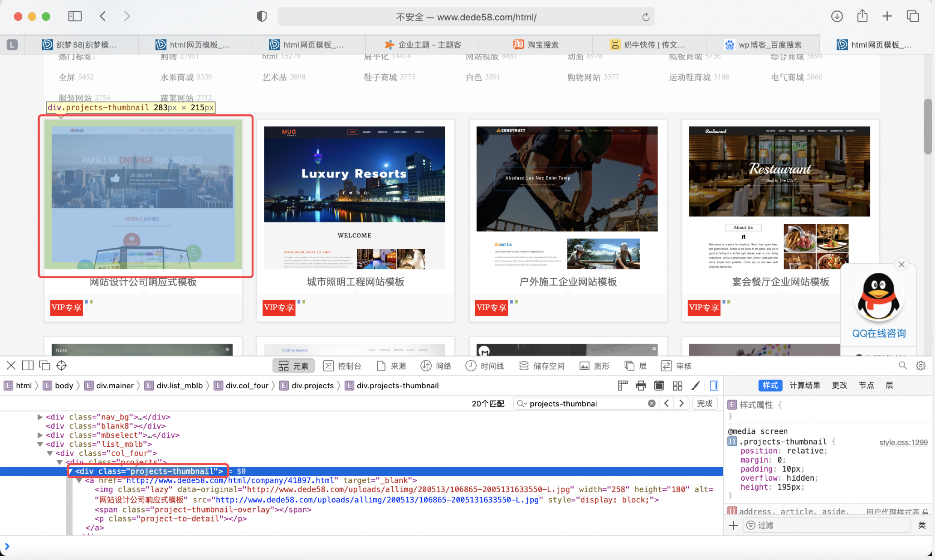Screen dimensions: 935x560
Task: Switch to 企业主题 - 主题客 tab
Action: click(x=422, y=45)
